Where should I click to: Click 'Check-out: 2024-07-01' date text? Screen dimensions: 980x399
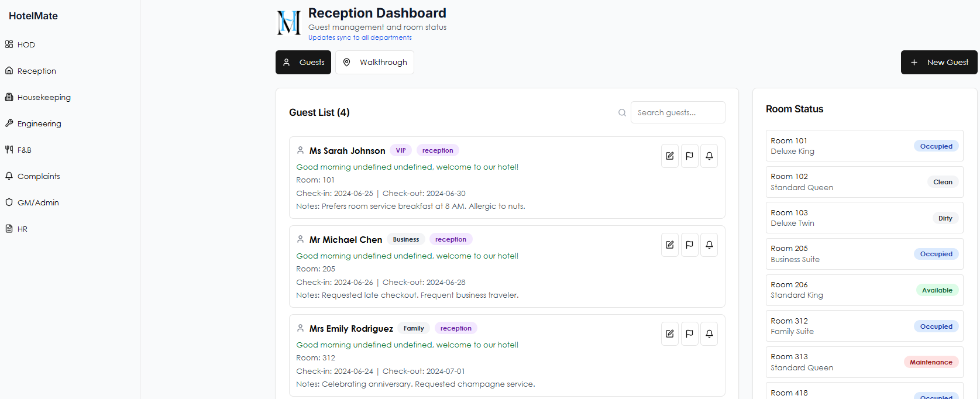click(x=424, y=371)
